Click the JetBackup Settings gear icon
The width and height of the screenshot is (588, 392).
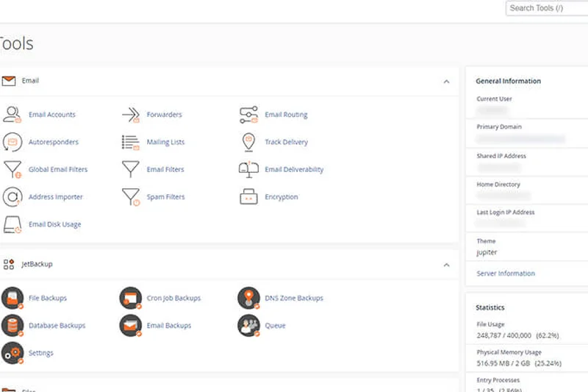coord(12,353)
